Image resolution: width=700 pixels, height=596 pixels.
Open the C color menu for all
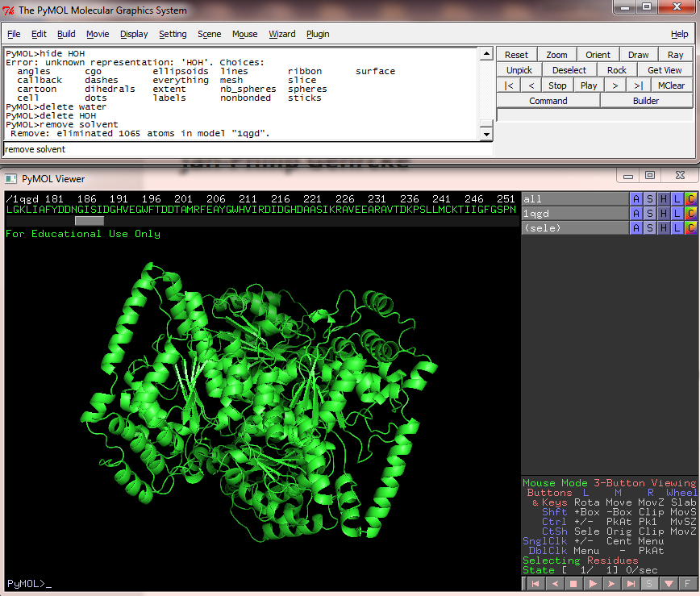690,199
